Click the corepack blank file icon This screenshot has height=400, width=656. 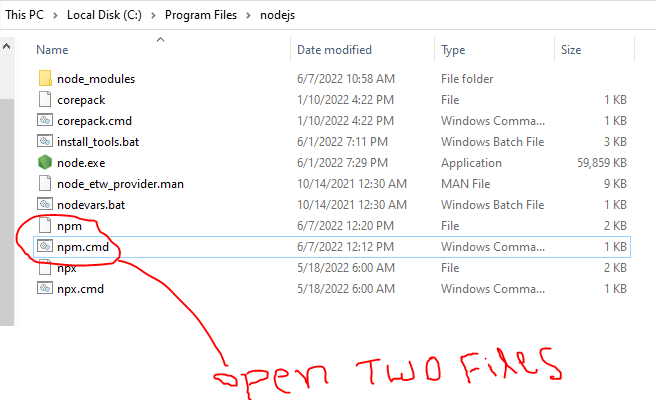coord(45,99)
